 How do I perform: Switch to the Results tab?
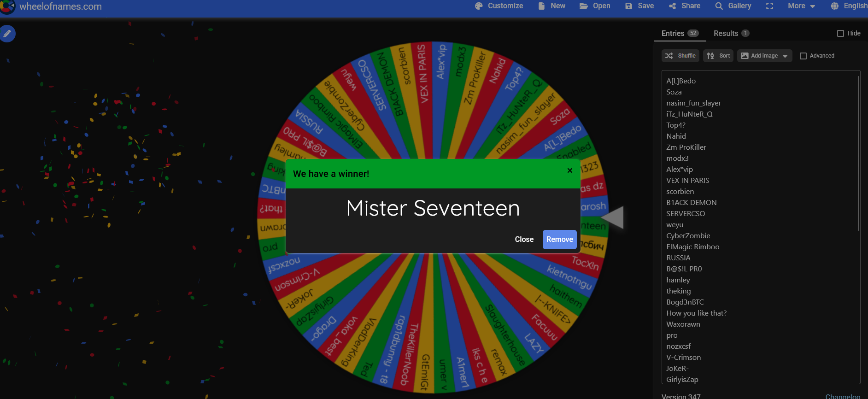(731, 33)
